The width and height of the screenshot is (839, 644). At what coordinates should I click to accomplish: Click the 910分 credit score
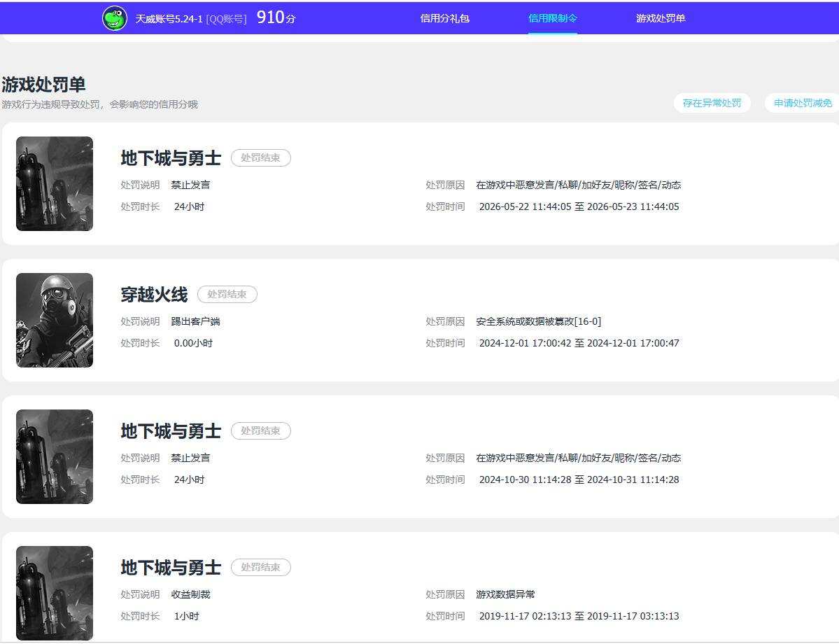(x=276, y=17)
